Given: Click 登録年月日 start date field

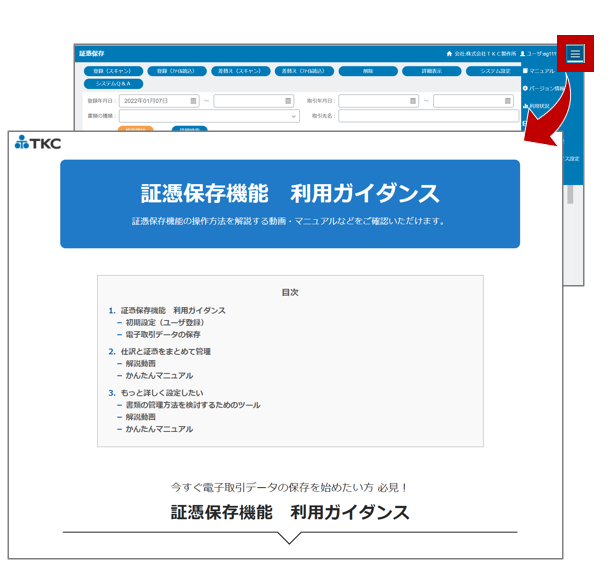Looking at the screenshot, I should tap(159, 101).
